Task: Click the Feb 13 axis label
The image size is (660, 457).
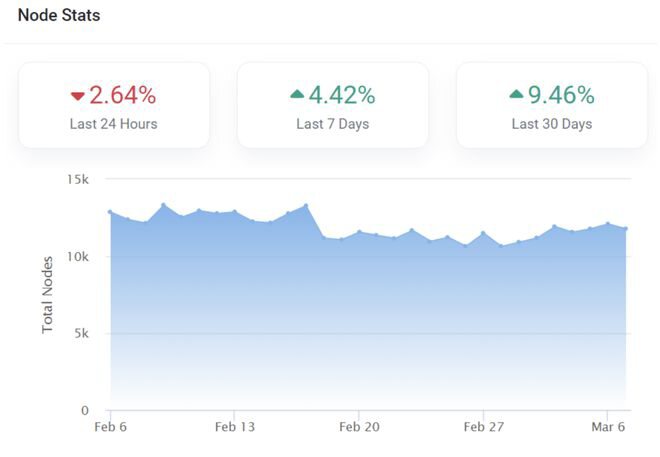Action: 235,427
